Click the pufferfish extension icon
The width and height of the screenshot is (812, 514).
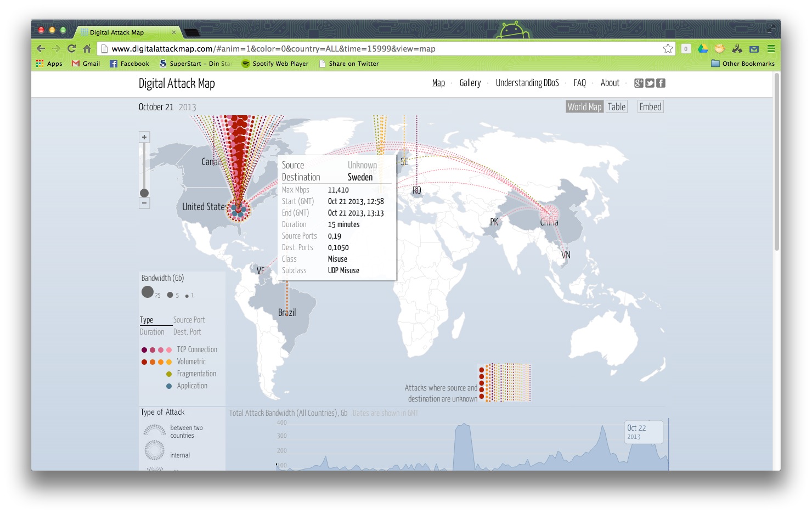coord(720,49)
